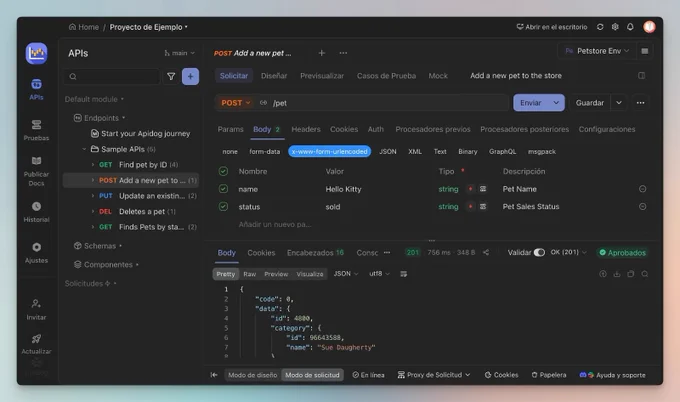
Task: Switch to Modo de diseño
Action: [x=253, y=375]
